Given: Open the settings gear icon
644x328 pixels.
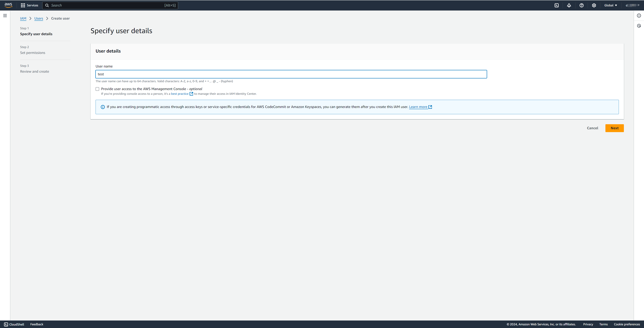Looking at the screenshot, I should tap(594, 5).
